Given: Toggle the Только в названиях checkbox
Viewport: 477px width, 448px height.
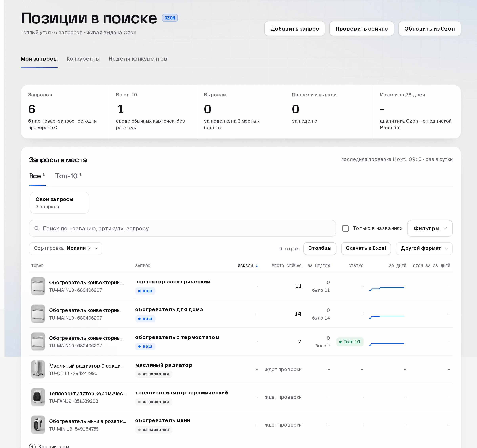Looking at the screenshot, I should click(x=345, y=228).
